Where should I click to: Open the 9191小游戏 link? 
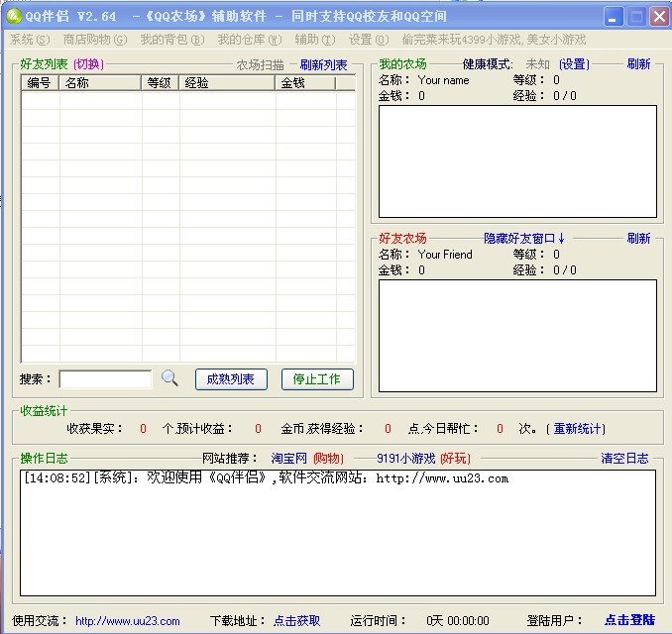point(405,459)
